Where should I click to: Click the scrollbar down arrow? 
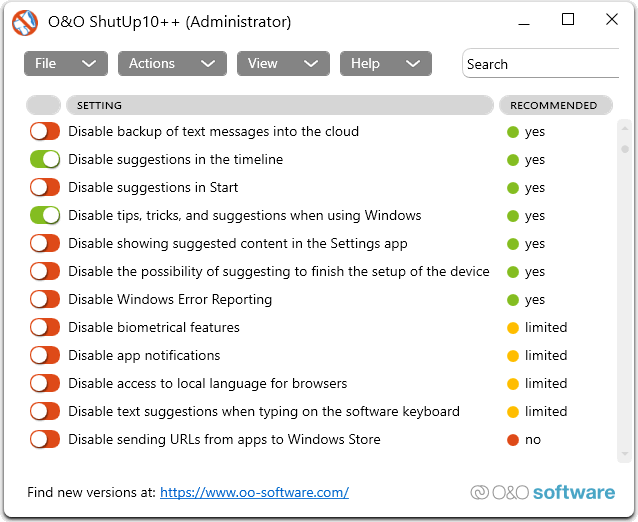tap(625, 454)
